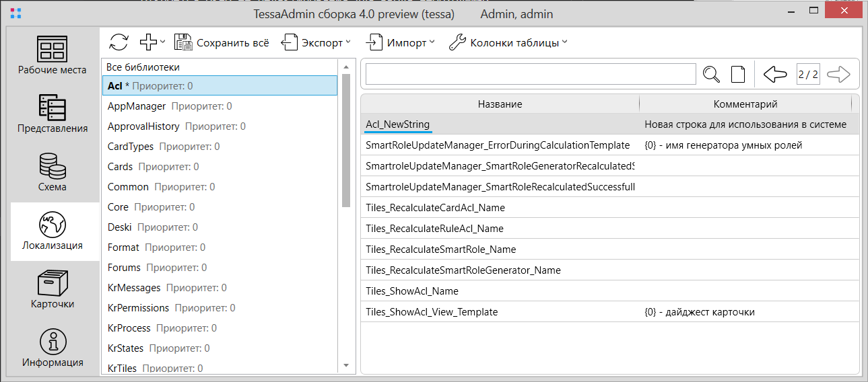The height and width of the screenshot is (382, 868).
Task: Select the Cards library
Action: click(220, 167)
